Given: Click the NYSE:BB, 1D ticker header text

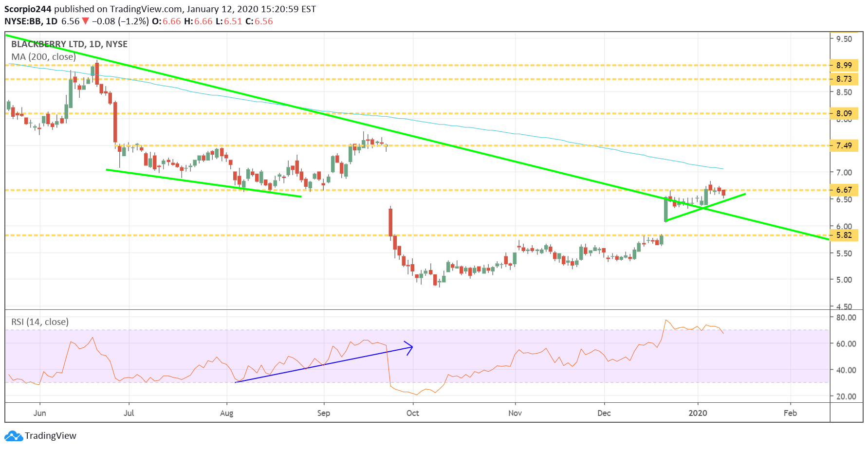Looking at the screenshot, I should click(x=31, y=21).
